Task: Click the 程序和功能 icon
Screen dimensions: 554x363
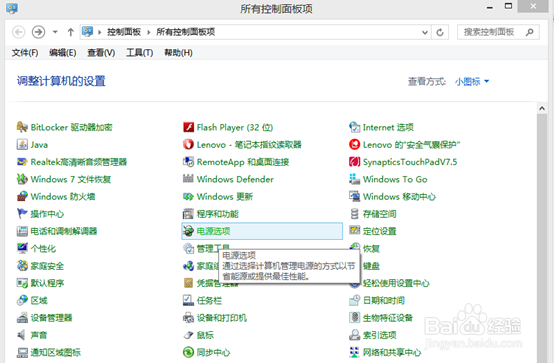Action: pyautogui.click(x=188, y=213)
